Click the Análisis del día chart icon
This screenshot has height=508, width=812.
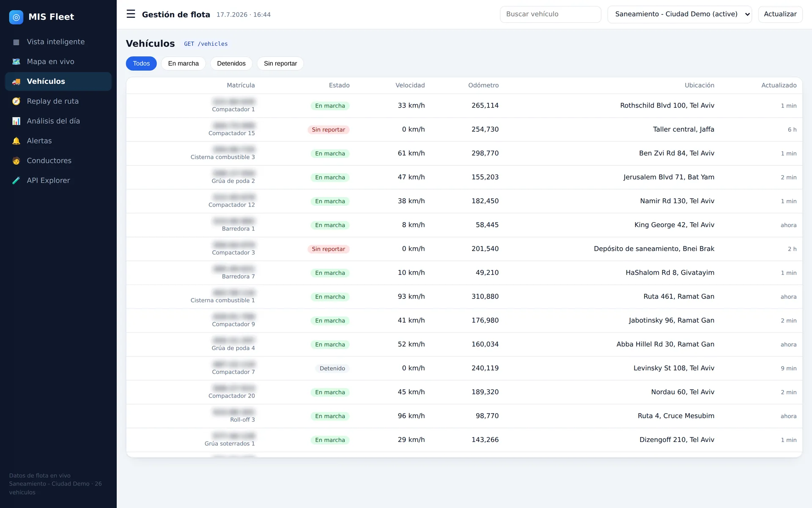pyautogui.click(x=16, y=121)
